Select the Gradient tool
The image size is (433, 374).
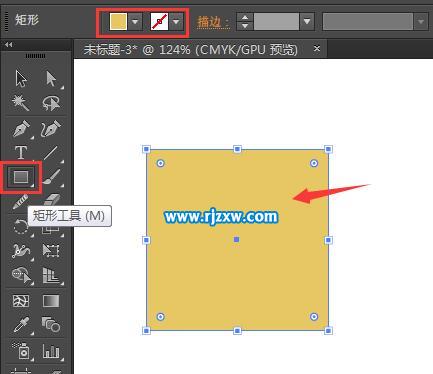point(51,301)
